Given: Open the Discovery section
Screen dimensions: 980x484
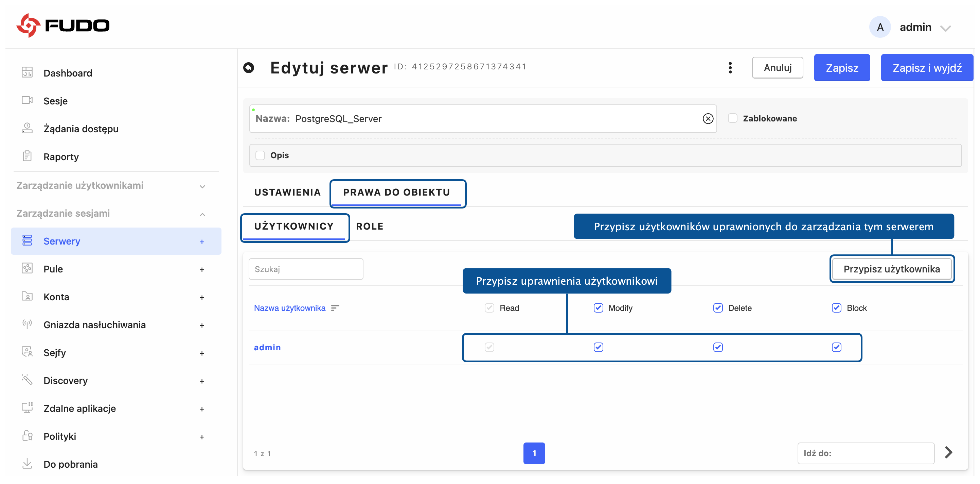Looking at the screenshot, I should (65, 380).
